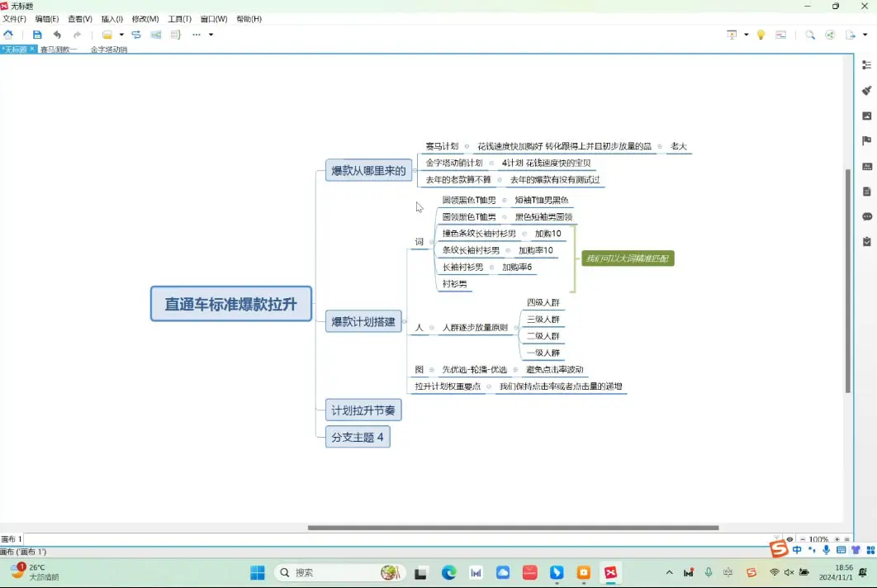Undo the last change
This screenshot has height=588, width=877.
57,35
